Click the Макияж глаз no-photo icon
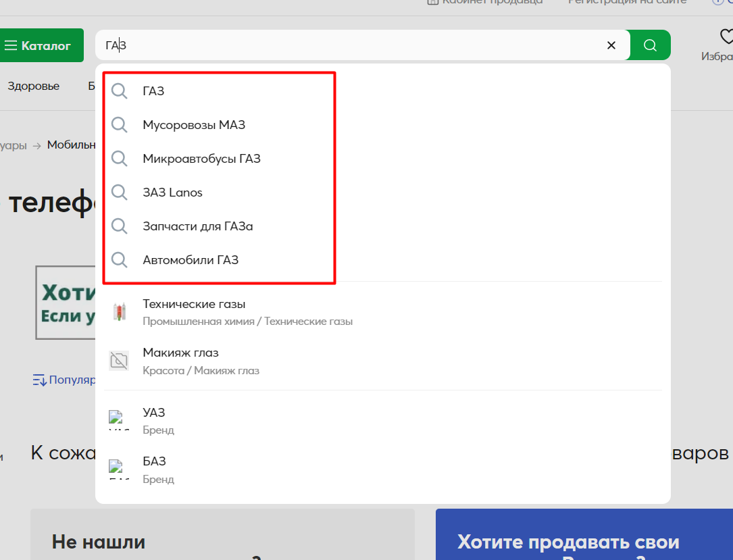This screenshot has width=733, height=560. click(119, 361)
